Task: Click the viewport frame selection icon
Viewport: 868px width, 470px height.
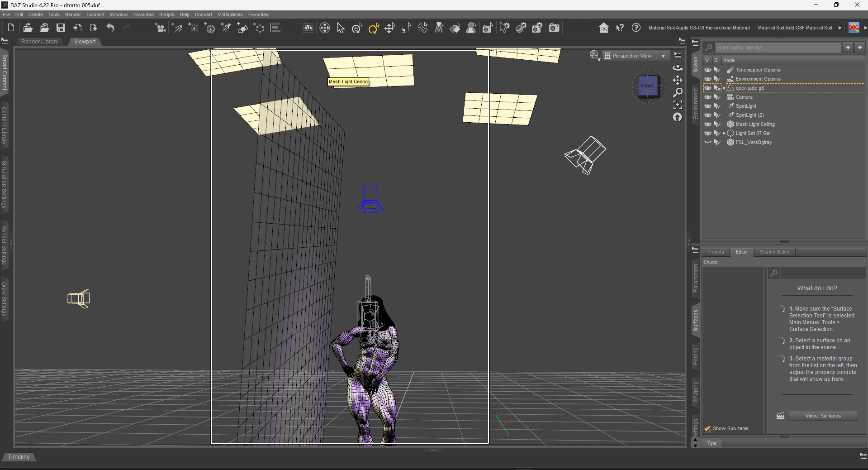Action: click(x=678, y=105)
